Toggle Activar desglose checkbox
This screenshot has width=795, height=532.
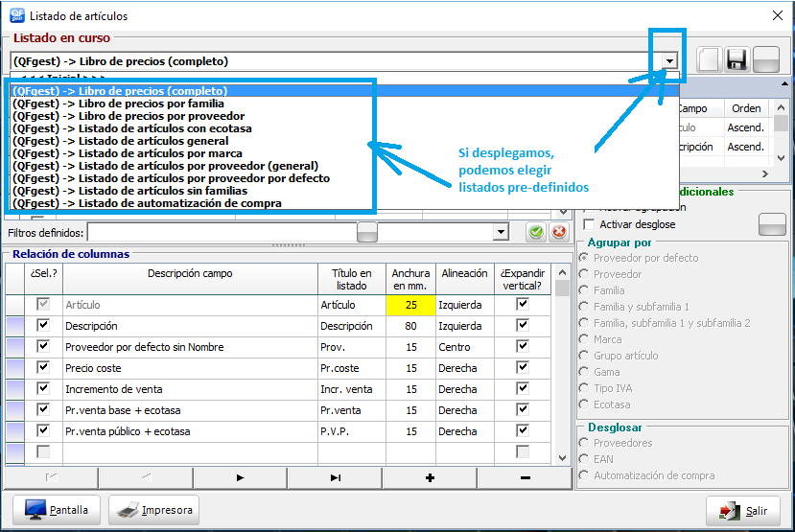coord(589,224)
